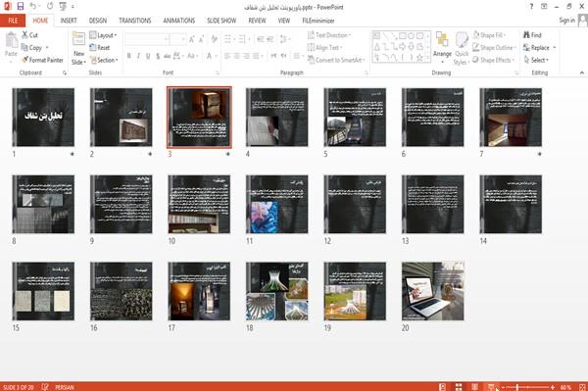The image size is (588, 391).
Task: Open Shape Outline dropdown
Action: [x=494, y=48]
